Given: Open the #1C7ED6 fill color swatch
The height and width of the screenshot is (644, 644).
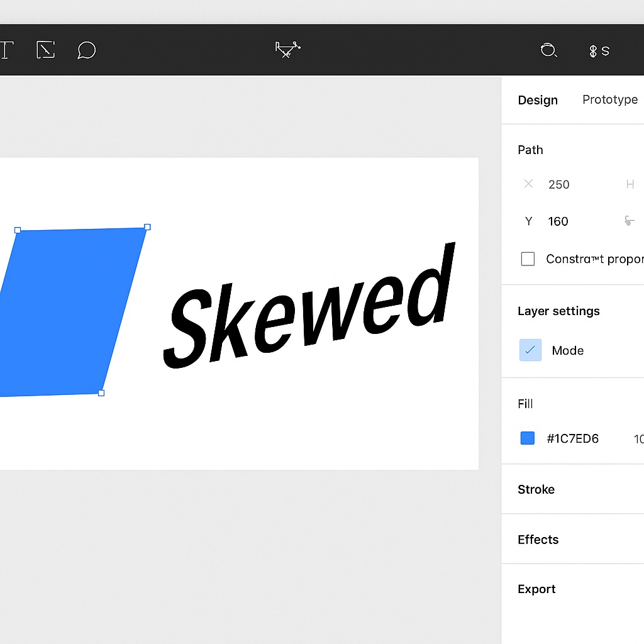Looking at the screenshot, I should pyautogui.click(x=527, y=438).
